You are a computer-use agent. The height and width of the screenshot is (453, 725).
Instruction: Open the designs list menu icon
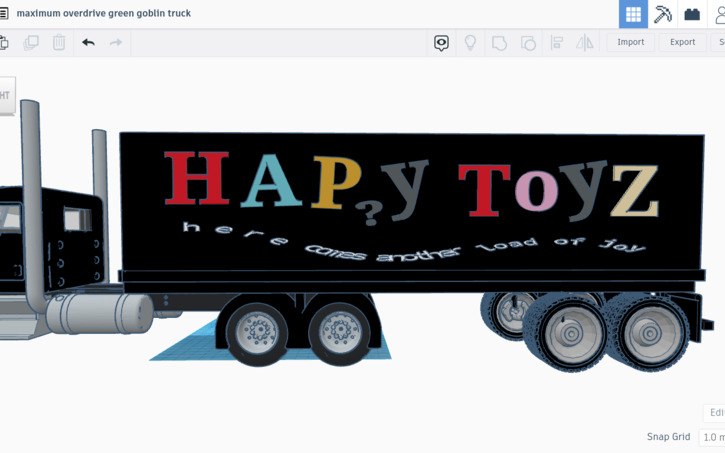pyautogui.click(x=3, y=13)
